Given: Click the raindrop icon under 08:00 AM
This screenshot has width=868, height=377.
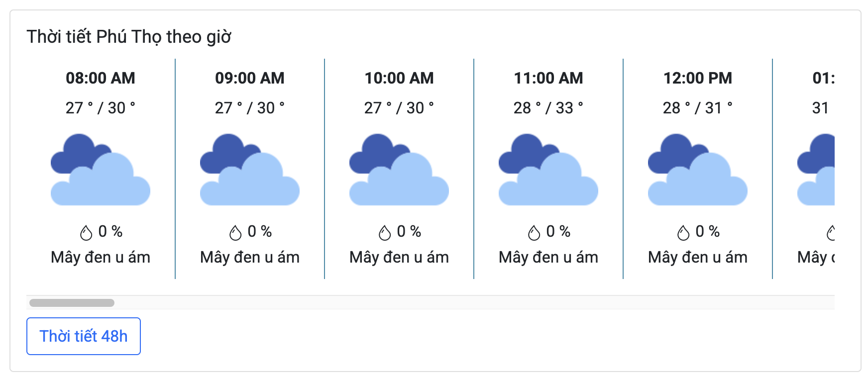Looking at the screenshot, I should (x=86, y=232).
